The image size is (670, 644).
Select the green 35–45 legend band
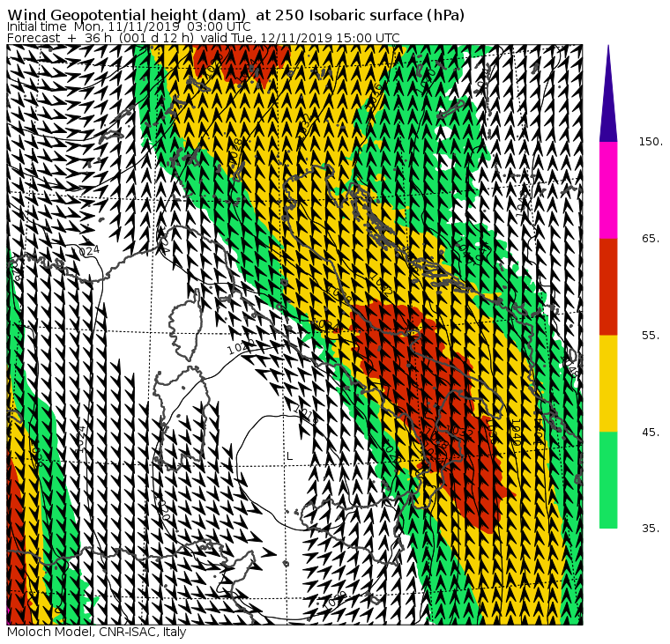(608, 480)
